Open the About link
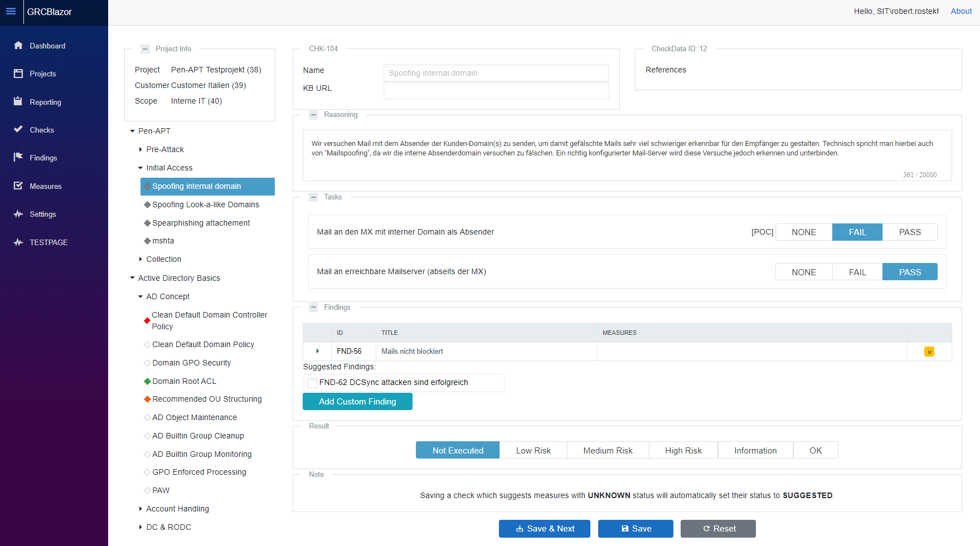The width and height of the screenshot is (980, 546). [961, 11]
